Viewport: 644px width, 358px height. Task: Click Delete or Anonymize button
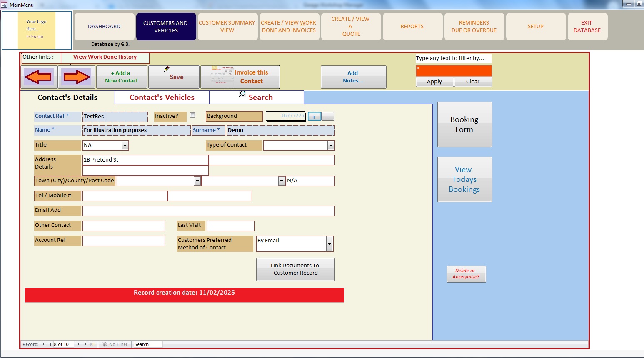click(x=466, y=274)
